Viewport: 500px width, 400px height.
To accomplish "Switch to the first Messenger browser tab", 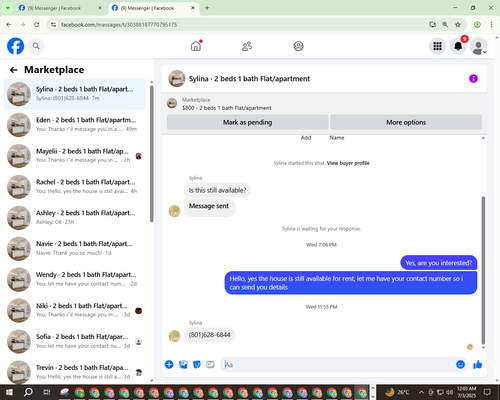I will click(x=60, y=8).
